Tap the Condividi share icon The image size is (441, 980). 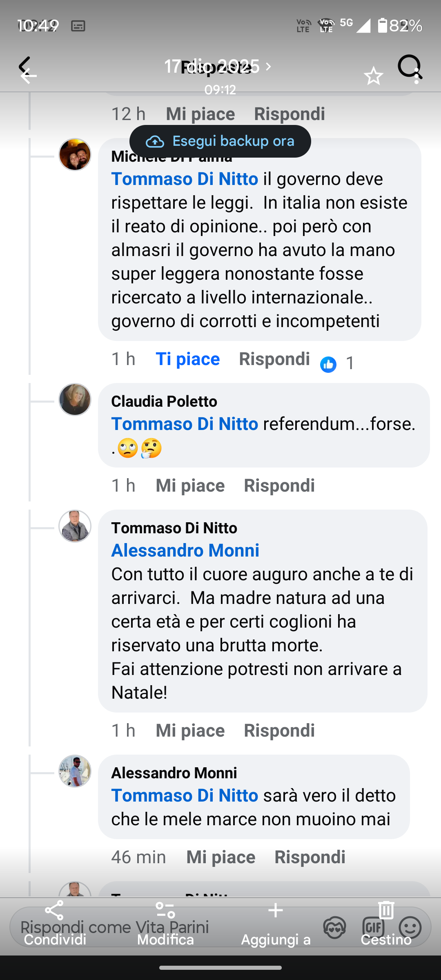tap(55, 911)
